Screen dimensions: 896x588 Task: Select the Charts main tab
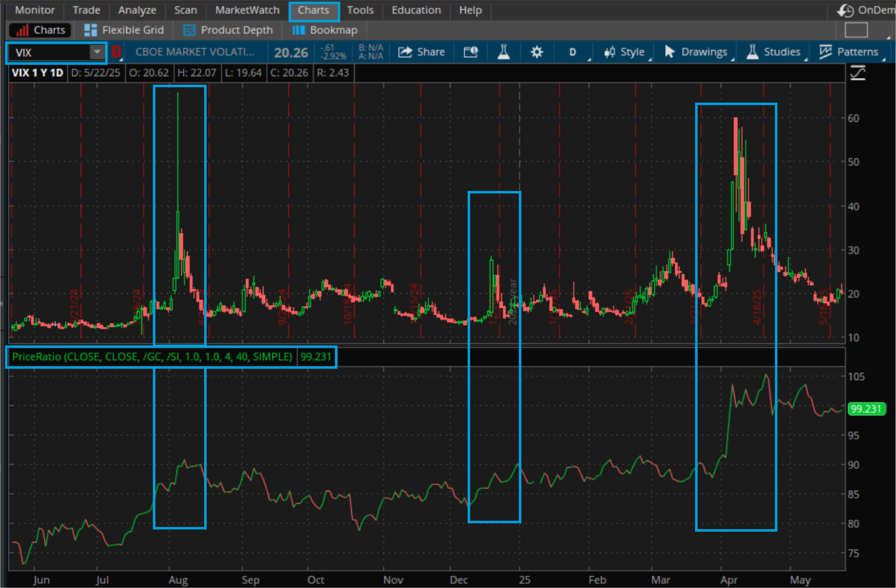[314, 10]
